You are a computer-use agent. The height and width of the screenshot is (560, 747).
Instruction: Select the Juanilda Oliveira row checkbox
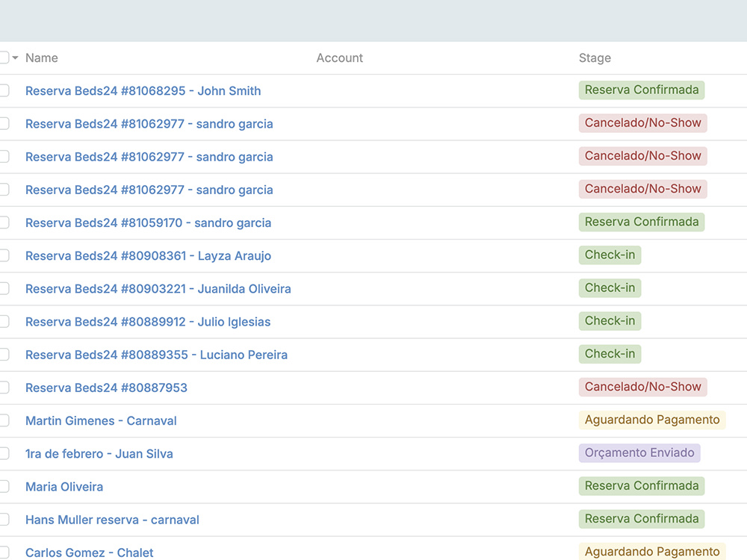(4, 288)
